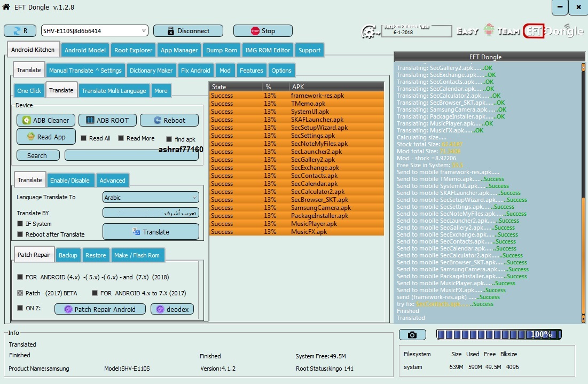The width and height of the screenshot is (588, 384).
Task: Toggle Patch (2017) BETA checkbox
Action: (20, 293)
